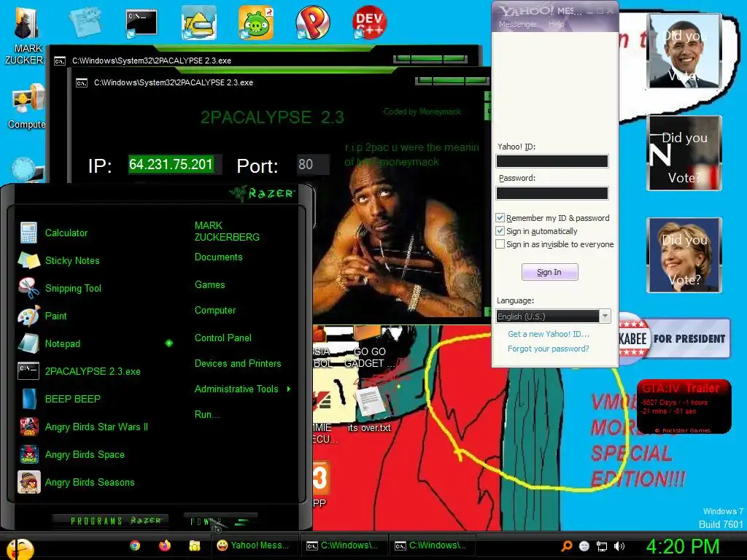Click the Obama Did you Vote gadget
The image size is (747, 560).
[x=684, y=51]
